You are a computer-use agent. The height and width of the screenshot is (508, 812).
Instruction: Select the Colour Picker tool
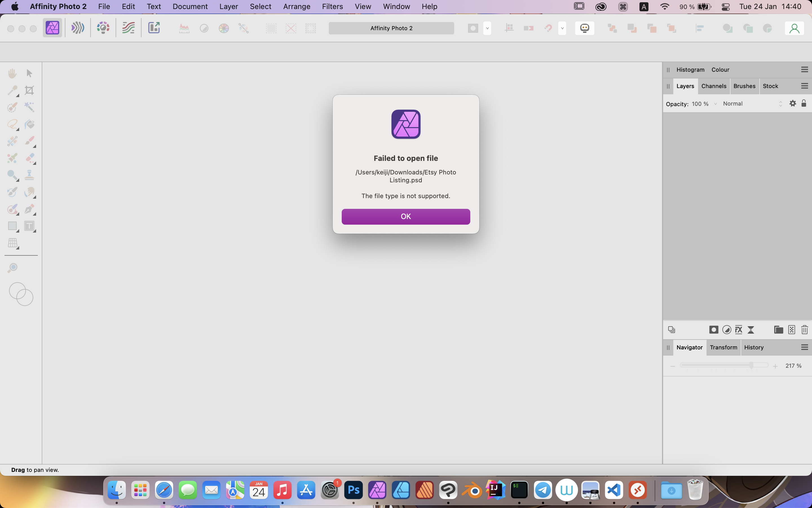point(12,90)
